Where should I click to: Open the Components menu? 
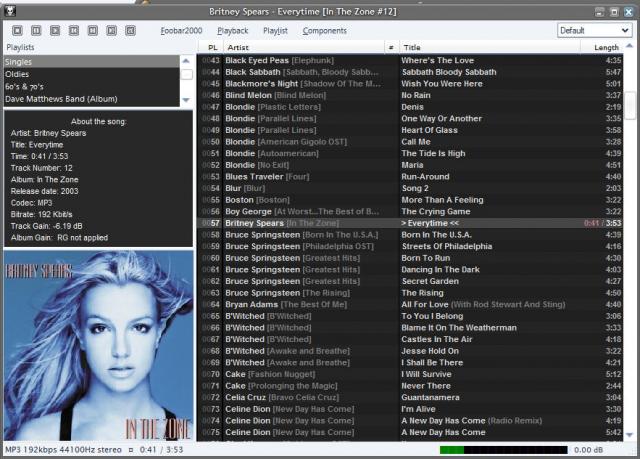click(x=325, y=31)
